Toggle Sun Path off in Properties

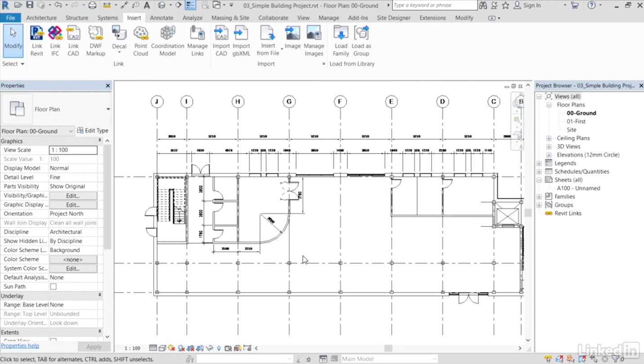(54, 286)
